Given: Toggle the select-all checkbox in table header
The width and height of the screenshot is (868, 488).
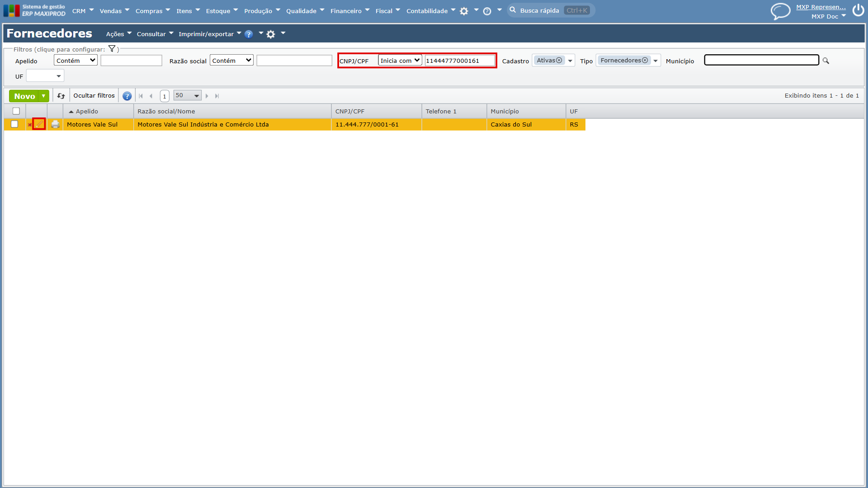Looking at the screenshot, I should tap(16, 111).
